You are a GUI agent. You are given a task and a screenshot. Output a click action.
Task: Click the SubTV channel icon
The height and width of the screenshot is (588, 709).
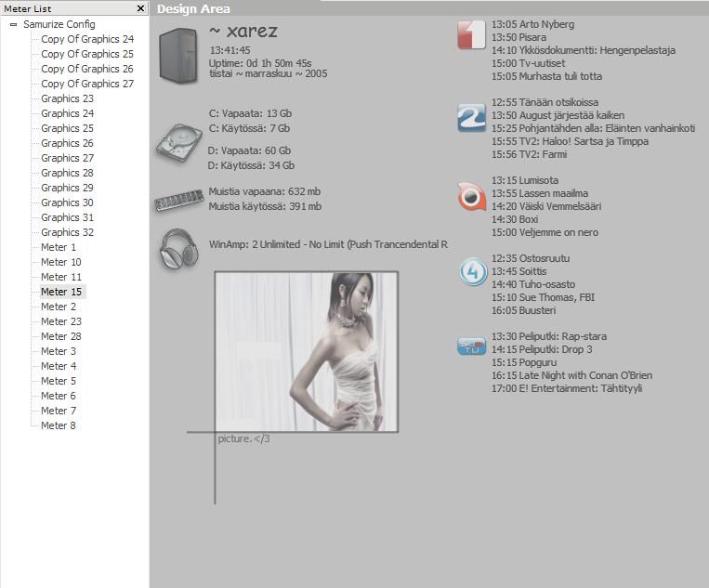click(472, 346)
